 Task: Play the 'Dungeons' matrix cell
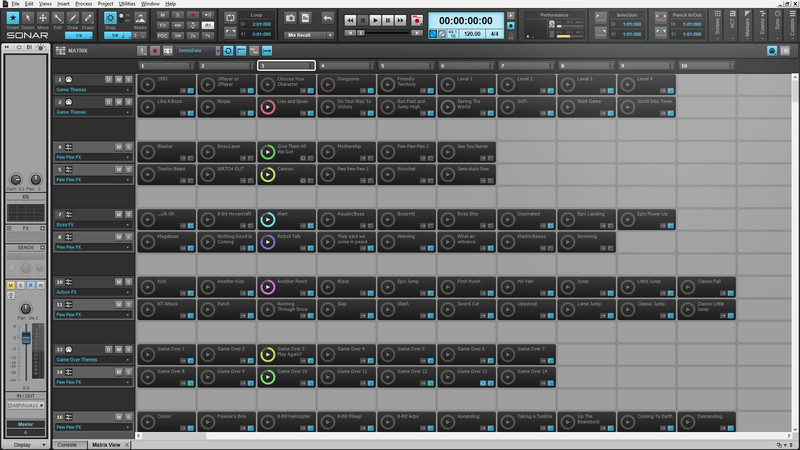pos(327,83)
